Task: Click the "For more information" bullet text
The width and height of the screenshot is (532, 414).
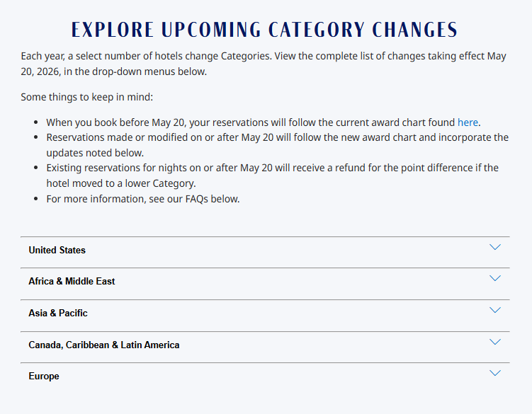Action: (142, 199)
